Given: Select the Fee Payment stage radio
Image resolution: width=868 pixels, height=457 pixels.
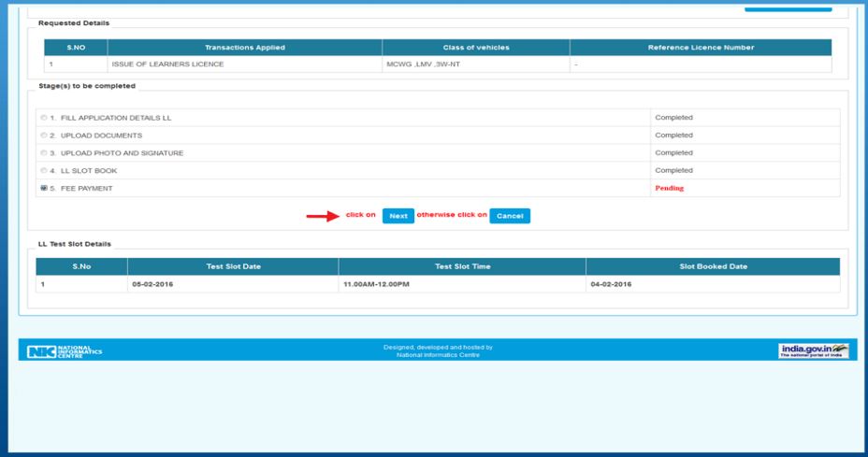Looking at the screenshot, I should pos(44,189).
